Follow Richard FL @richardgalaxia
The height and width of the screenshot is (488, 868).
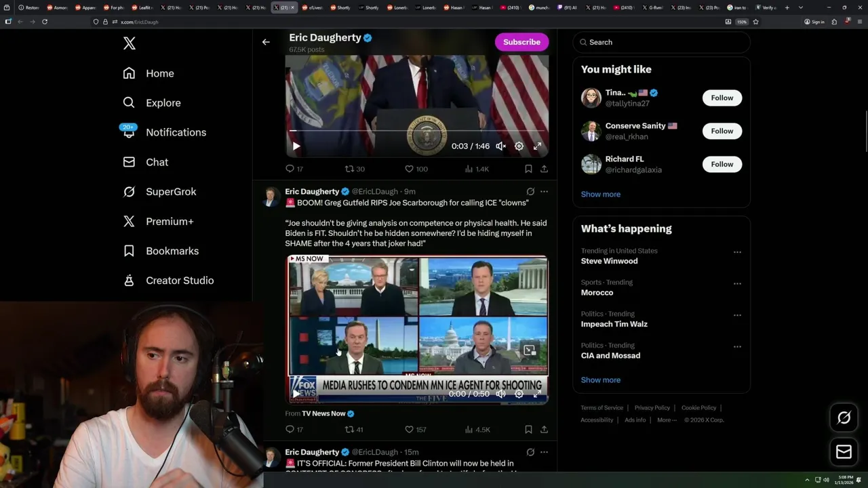pyautogui.click(x=722, y=164)
